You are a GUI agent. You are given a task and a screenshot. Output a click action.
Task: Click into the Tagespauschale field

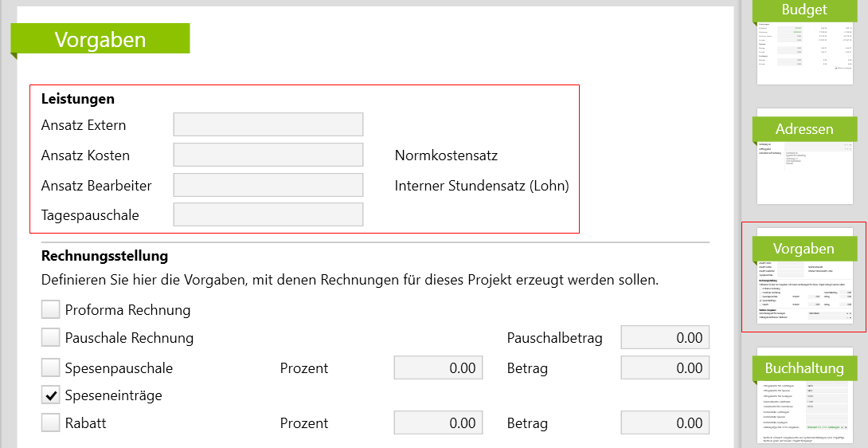(268, 214)
